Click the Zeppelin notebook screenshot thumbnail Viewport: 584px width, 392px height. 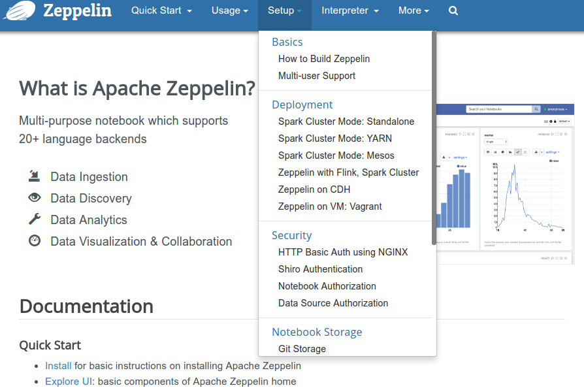point(506,184)
